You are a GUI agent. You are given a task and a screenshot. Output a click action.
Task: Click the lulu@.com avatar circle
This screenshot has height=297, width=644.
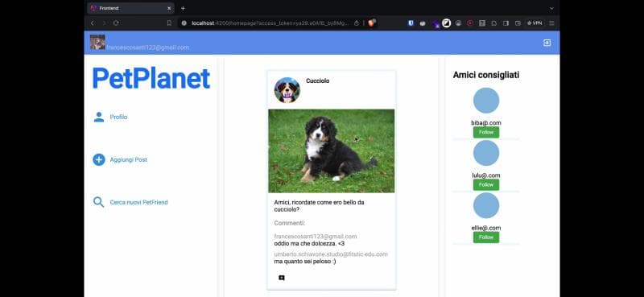click(486, 153)
